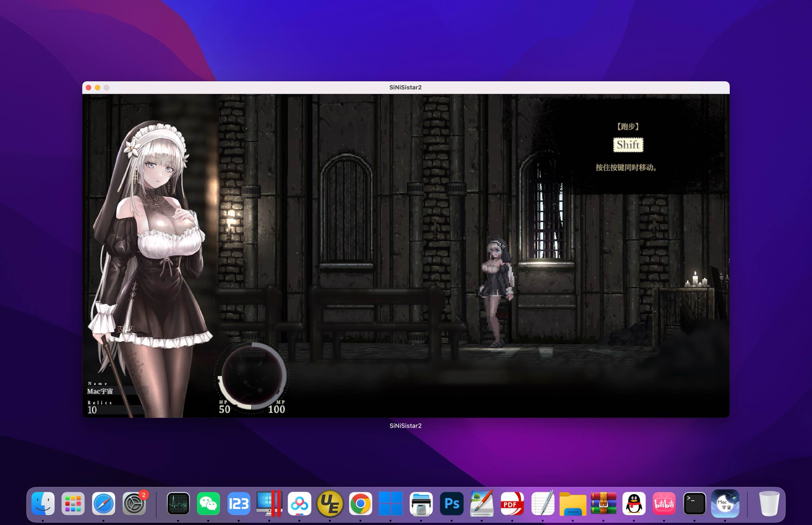The image size is (812, 525).
Task: Launch UltraEdit from the dock
Action: (x=330, y=504)
